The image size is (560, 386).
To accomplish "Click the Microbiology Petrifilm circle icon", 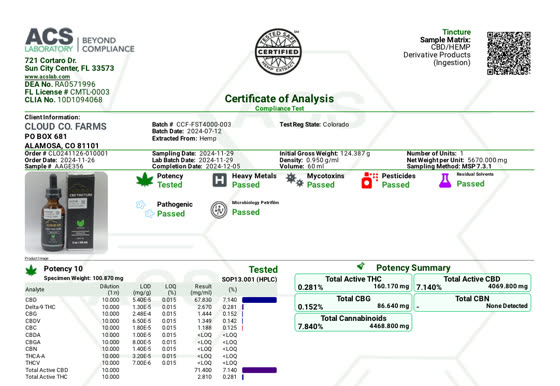I will pyautogui.click(x=219, y=210).
